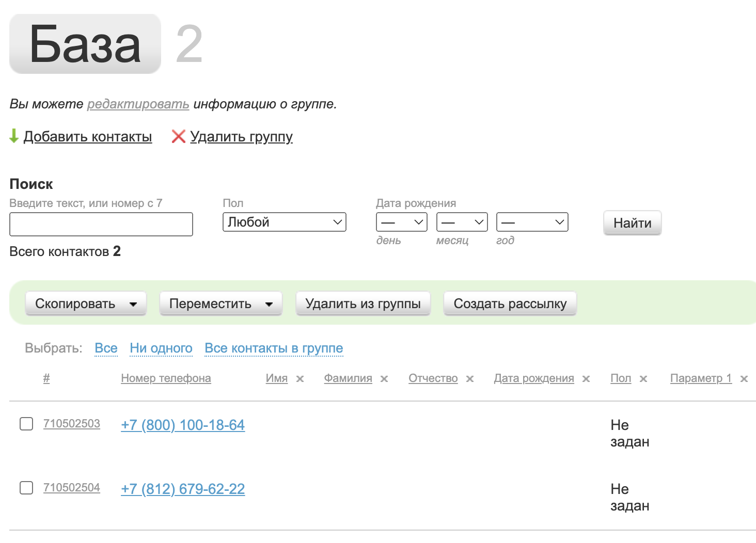Sort by Отчество column header
Image resolution: width=756 pixels, height=543 pixels.
[433, 378]
